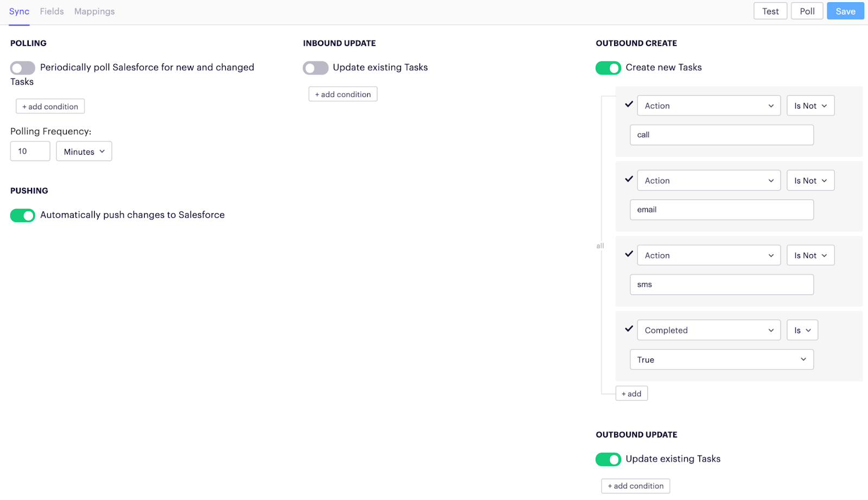Enable periodic Salesforce polling for Tasks
This screenshot has width=868, height=500.
tap(22, 68)
